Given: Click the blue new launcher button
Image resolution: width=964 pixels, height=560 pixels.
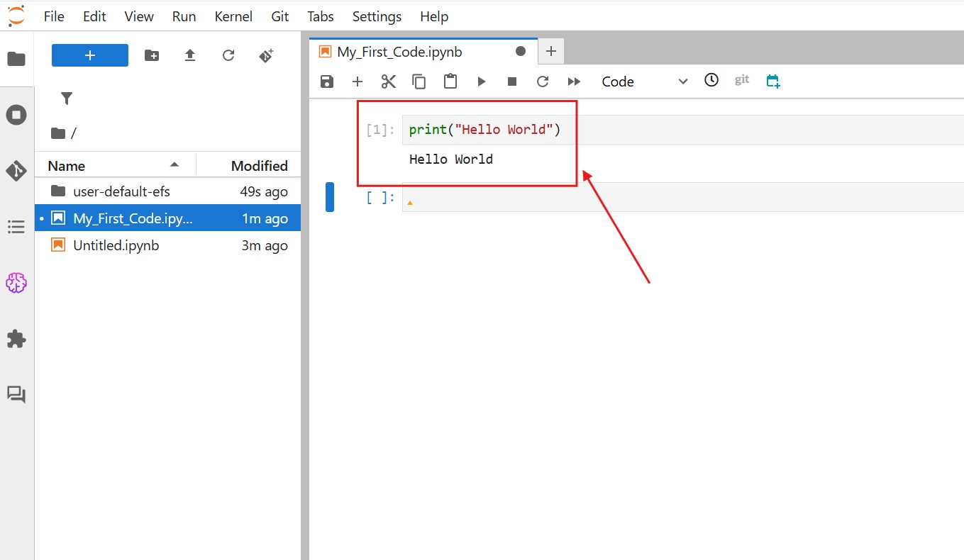Looking at the screenshot, I should tap(90, 55).
